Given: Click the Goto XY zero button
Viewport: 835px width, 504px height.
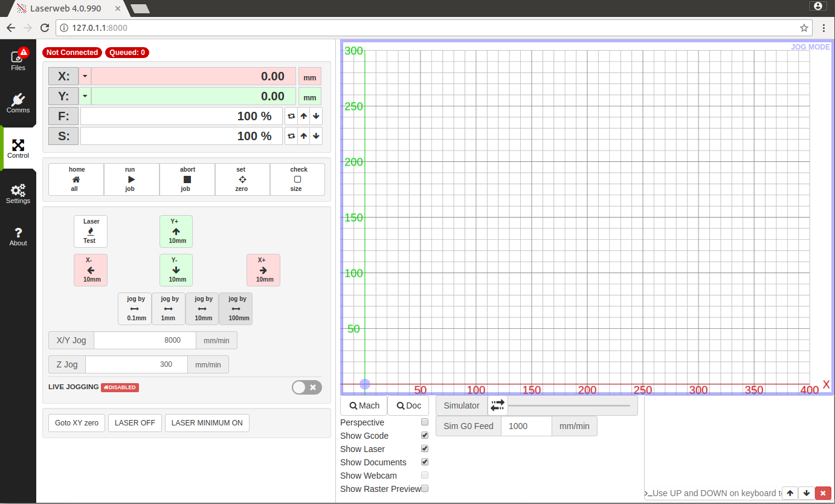Looking at the screenshot, I should 77,423.
